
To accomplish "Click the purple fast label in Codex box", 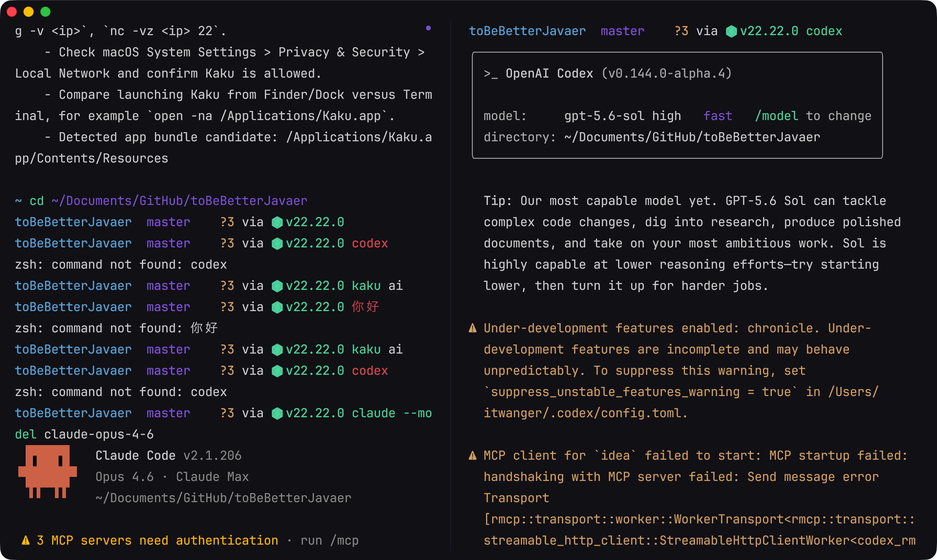I will point(718,116).
